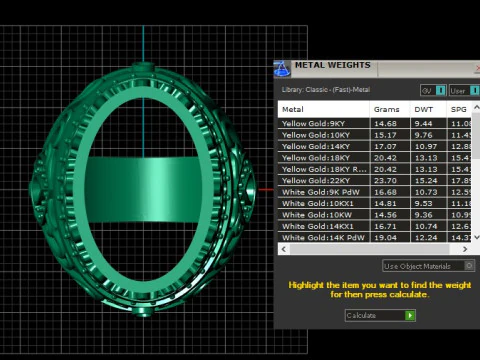Viewport: 480px width, 360px height.
Task: Sort by the DWT column header
Action: click(x=428, y=109)
